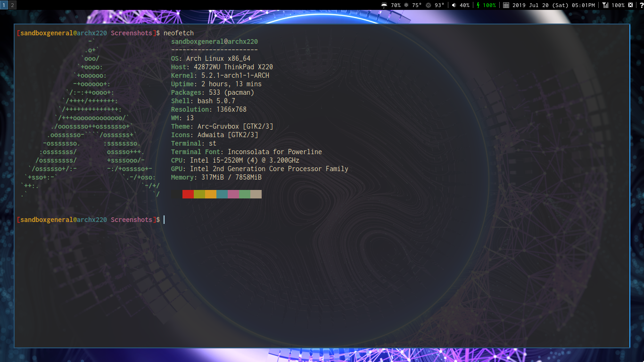
Task: Click the OS: Arch Linux x86_64 line
Action: point(211,58)
